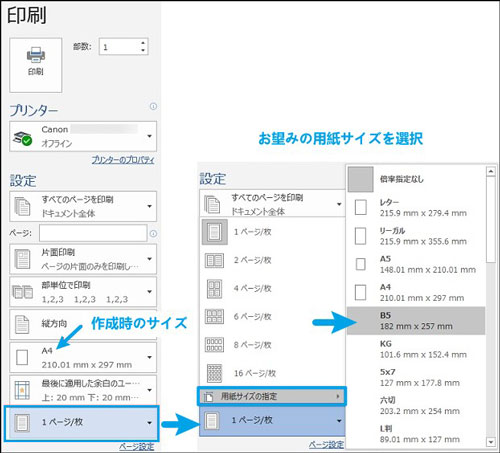Open the ページ設定 link under left panel
This screenshot has height=453, width=500.
coord(137,447)
